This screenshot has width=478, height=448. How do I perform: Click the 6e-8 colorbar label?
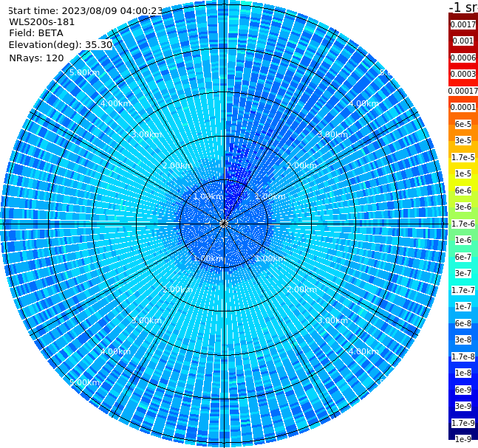(x=463, y=323)
